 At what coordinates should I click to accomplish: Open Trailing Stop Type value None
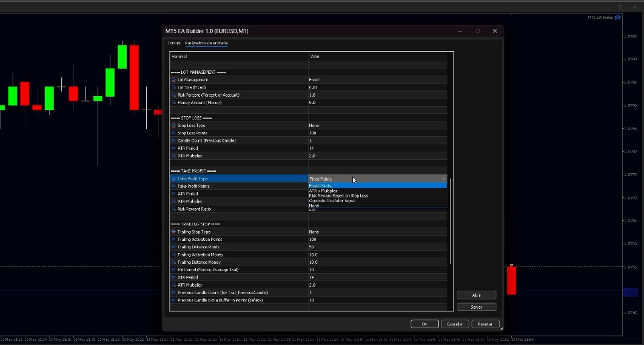pyautogui.click(x=378, y=232)
